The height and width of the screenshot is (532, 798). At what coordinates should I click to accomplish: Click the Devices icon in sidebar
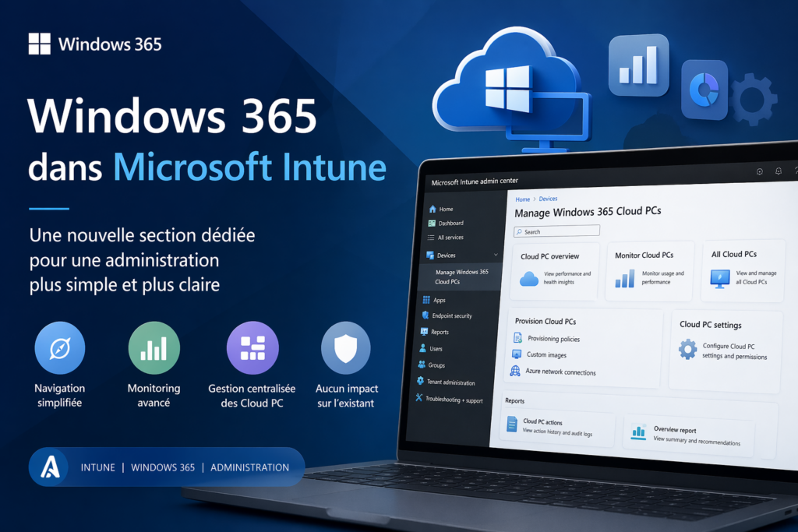(x=430, y=255)
